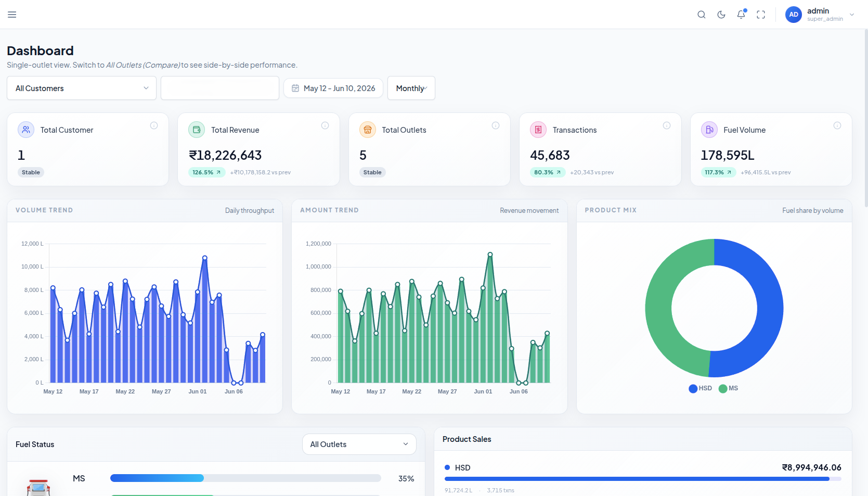868x496 pixels.
Task: Click the ₹8,994,946.06 HSD sales amount
Action: click(x=811, y=467)
